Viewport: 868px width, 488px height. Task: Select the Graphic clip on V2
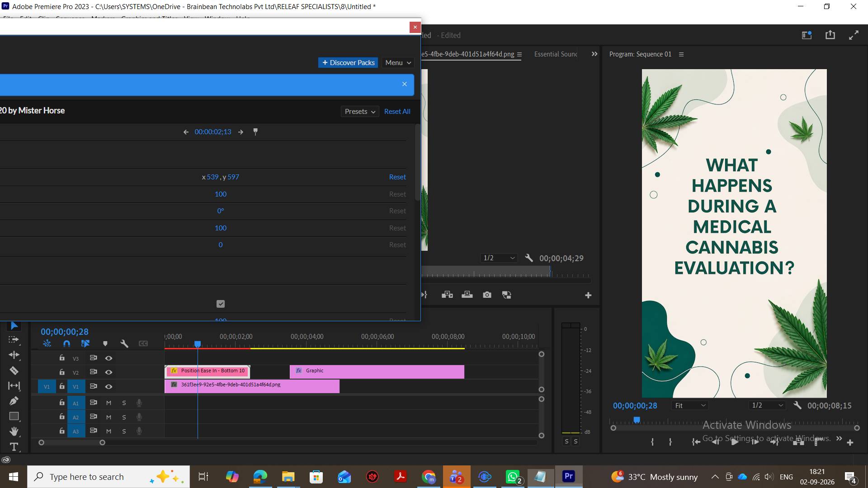coord(377,372)
